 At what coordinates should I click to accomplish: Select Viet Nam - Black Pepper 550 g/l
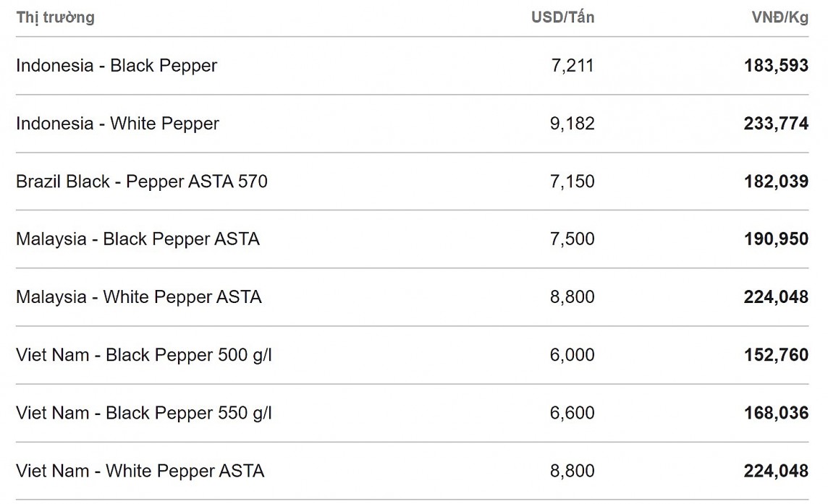click(x=144, y=413)
